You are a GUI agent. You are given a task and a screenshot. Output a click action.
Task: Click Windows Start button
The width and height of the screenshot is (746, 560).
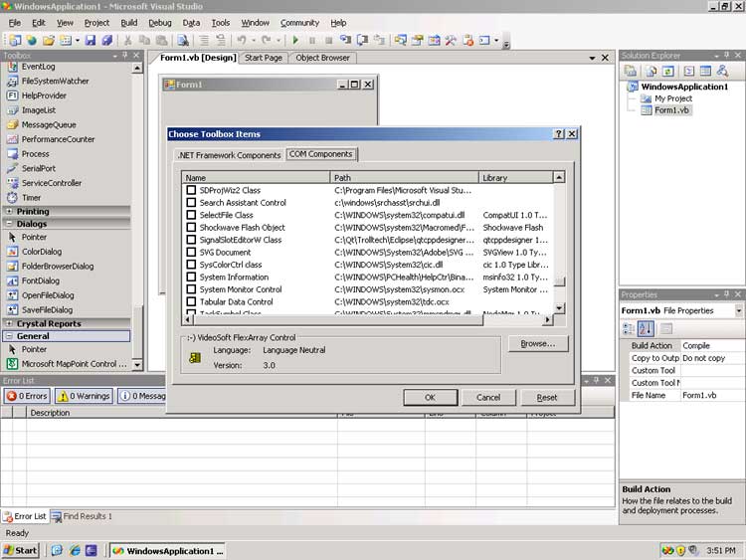(x=21, y=550)
